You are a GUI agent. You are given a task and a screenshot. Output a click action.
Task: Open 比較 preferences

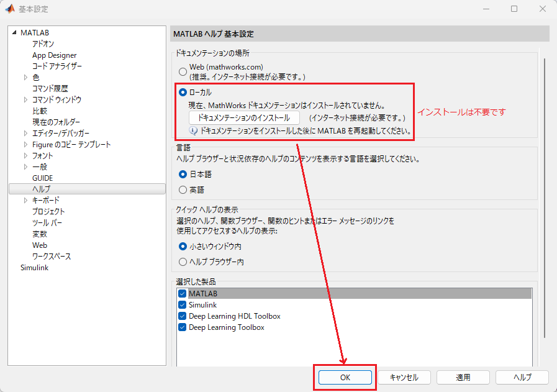(40, 111)
